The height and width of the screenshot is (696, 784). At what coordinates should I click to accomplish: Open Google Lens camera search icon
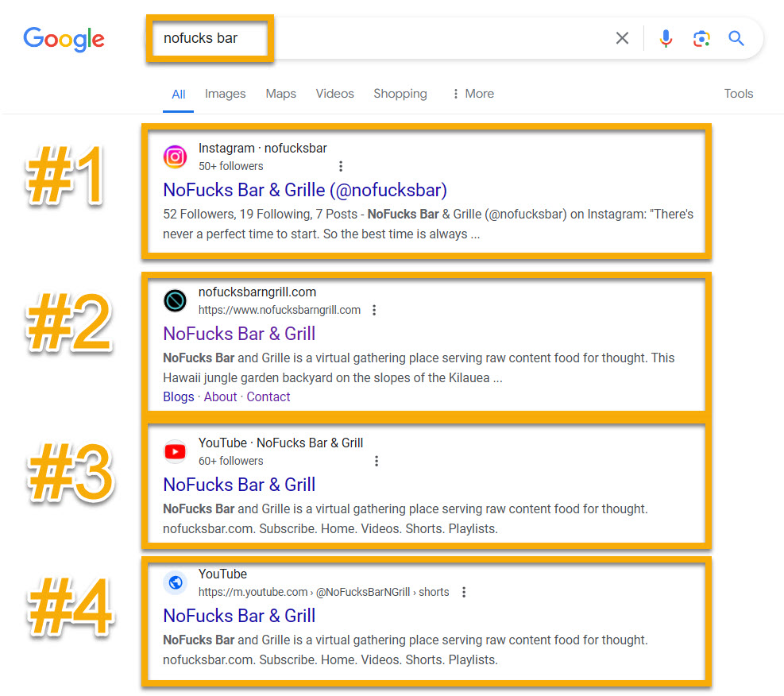click(701, 37)
